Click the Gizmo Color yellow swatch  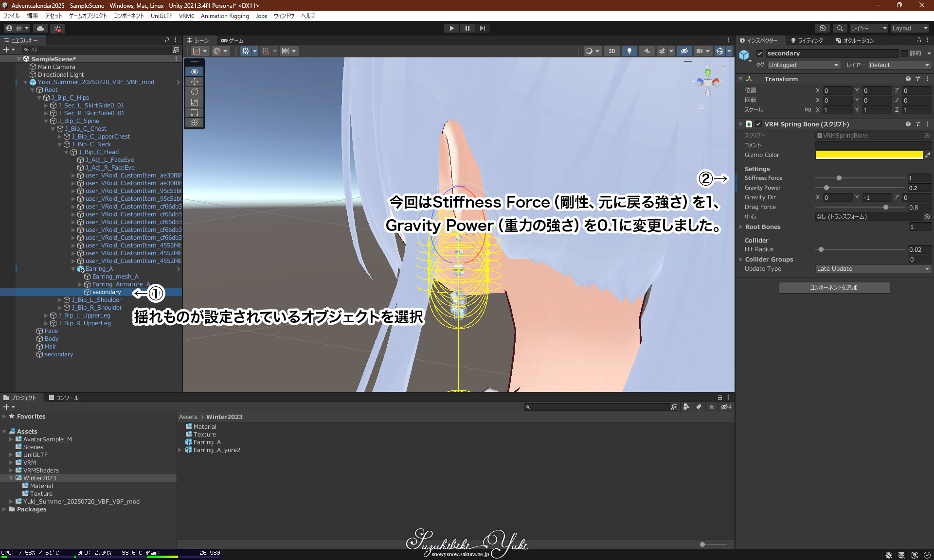[x=869, y=155]
